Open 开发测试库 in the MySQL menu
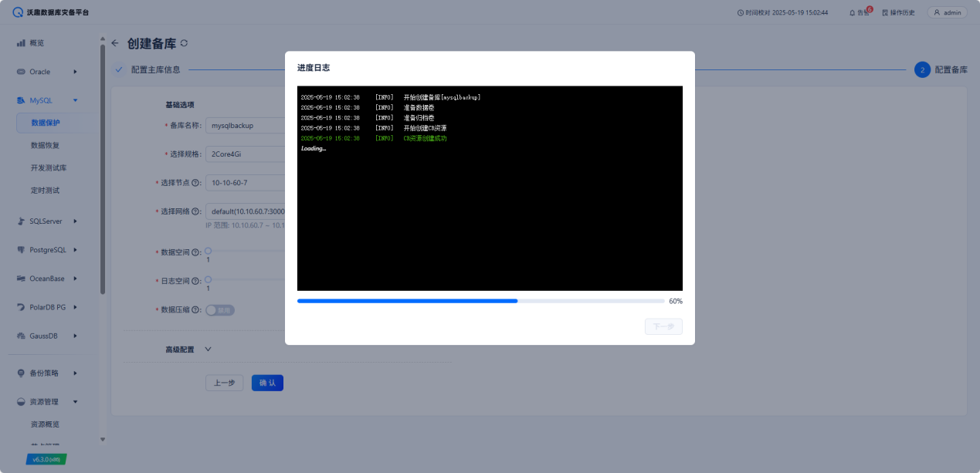The image size is (980, 473). click(49, 167)
